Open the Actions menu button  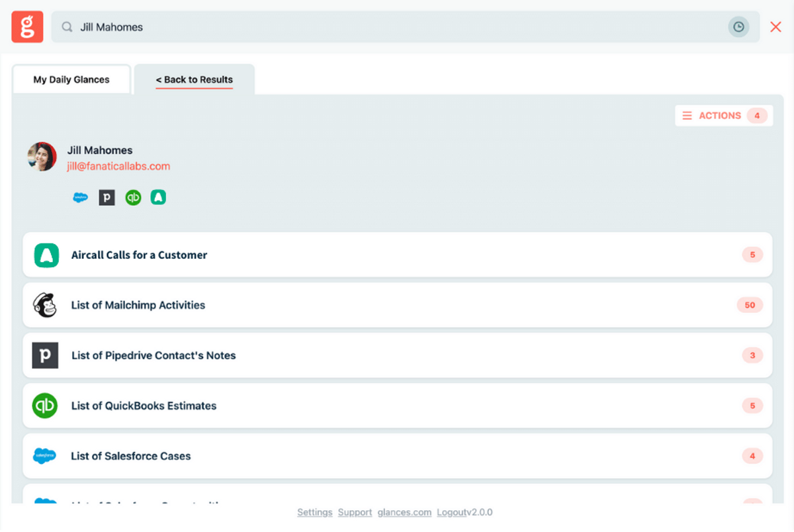724,116
